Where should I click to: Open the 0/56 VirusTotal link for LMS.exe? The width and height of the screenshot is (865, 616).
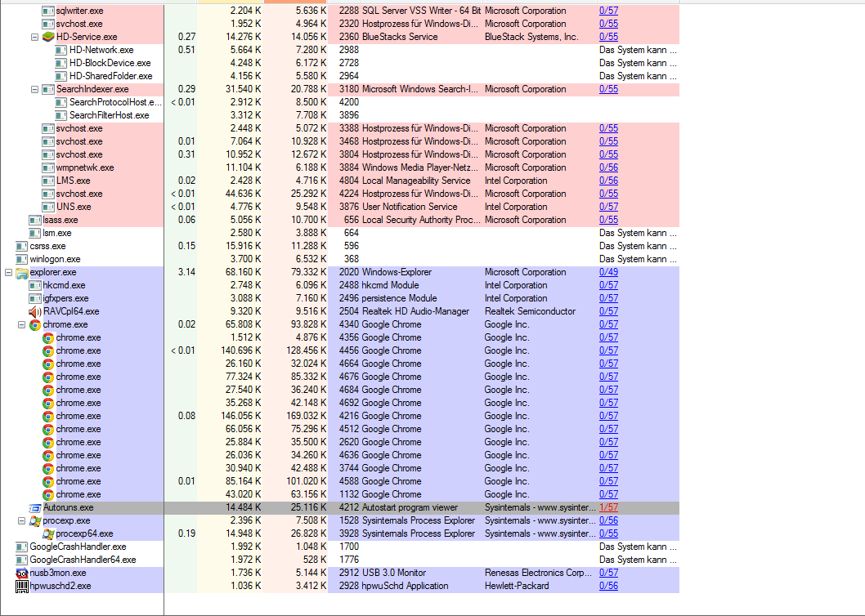[x=608, y=181]
